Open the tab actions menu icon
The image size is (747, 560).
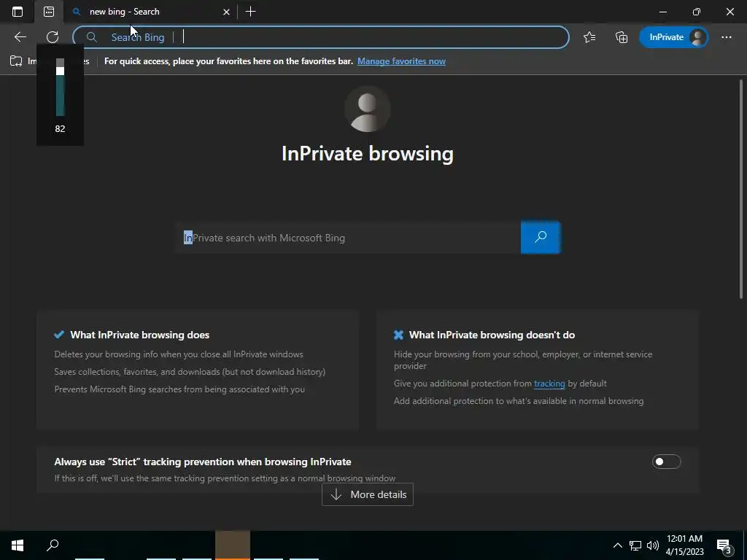coord(18,12)
